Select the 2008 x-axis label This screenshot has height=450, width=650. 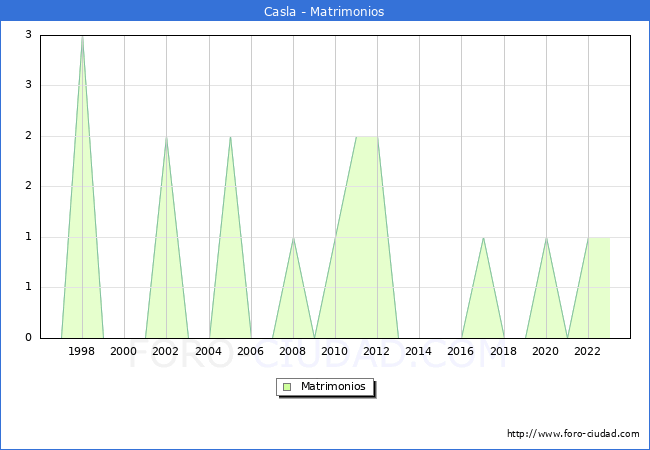tap(293, 351)
